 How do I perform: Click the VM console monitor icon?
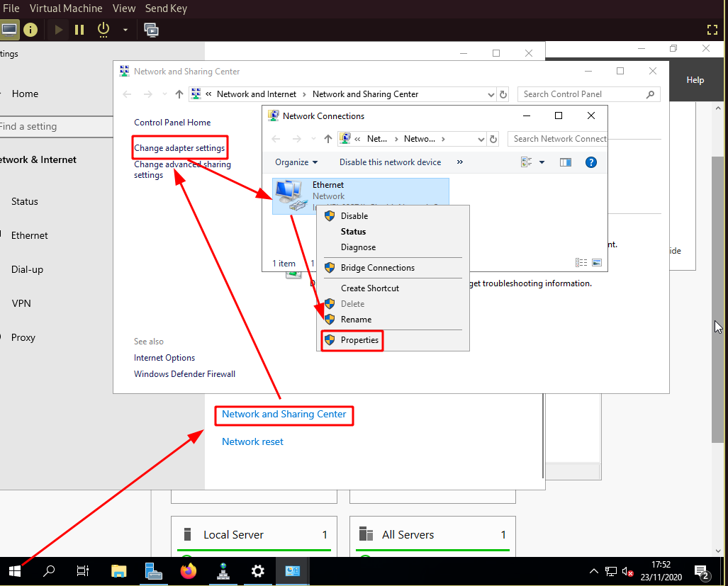(9, 30)
